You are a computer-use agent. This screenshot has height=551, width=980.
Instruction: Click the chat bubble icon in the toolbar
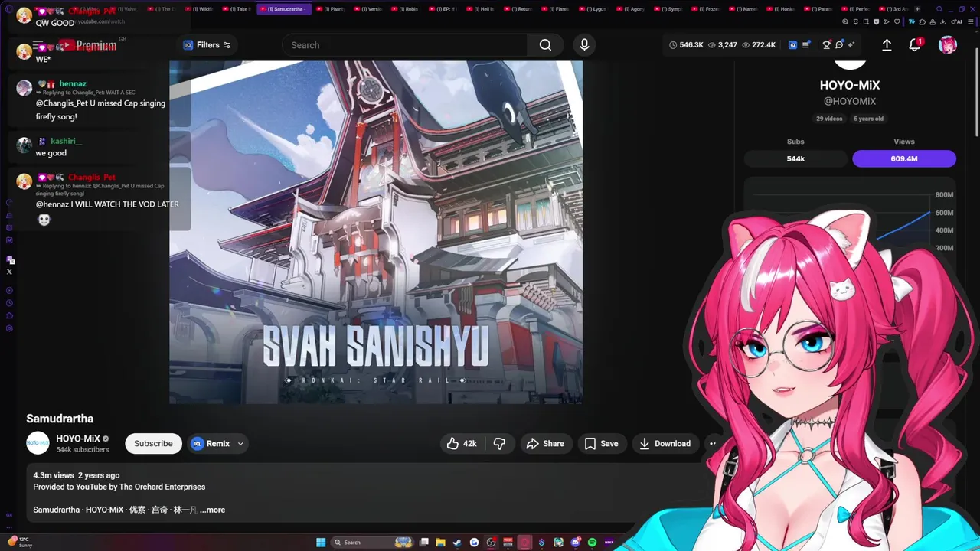[839, 45]
